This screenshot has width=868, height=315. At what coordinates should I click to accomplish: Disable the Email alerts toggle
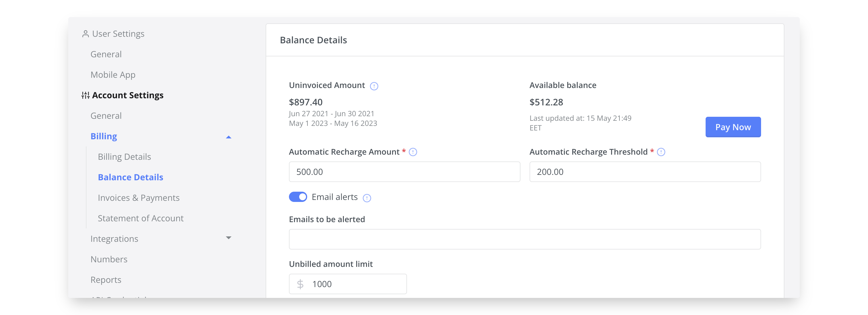coord(298,197)
